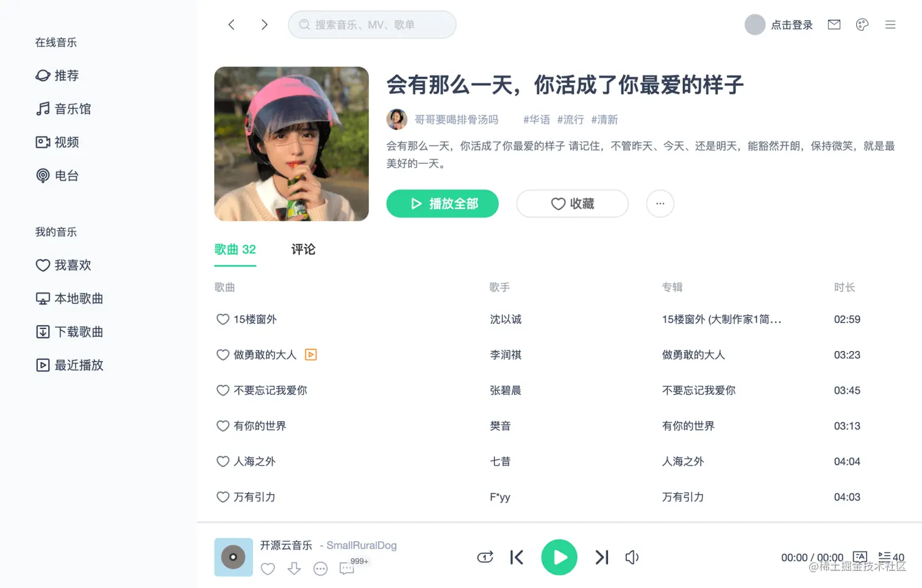Open the skin theme palette icon

tap(862, 24)
